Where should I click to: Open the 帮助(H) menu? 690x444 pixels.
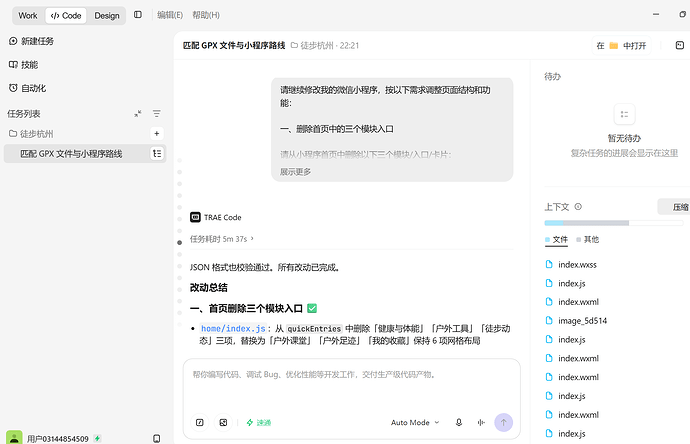(206, 15)
